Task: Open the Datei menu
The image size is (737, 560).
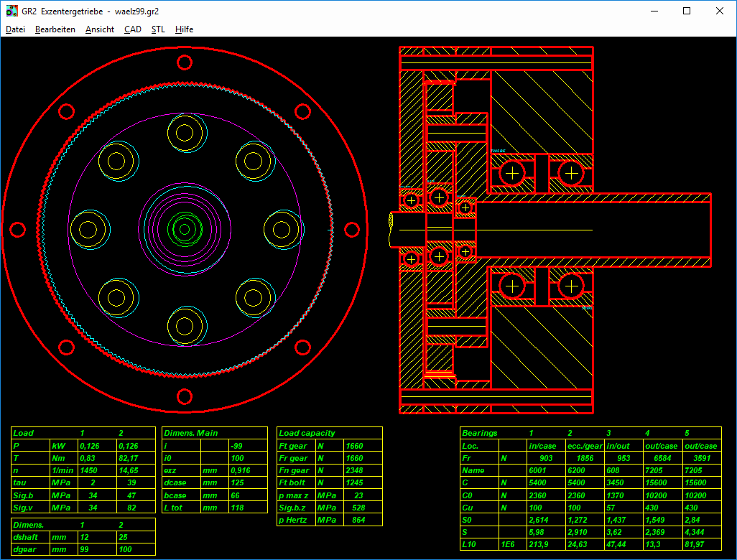Action: (15, 29)
